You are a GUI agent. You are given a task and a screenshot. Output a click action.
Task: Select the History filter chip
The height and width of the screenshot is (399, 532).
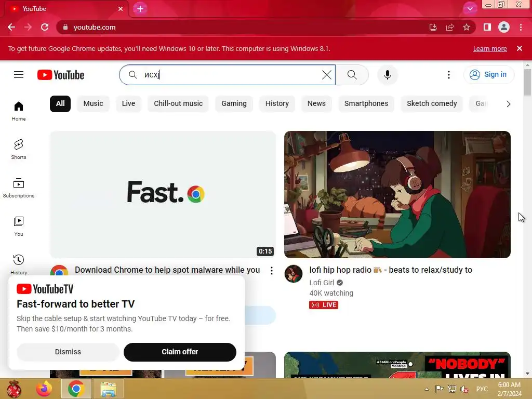coord(277,104)
